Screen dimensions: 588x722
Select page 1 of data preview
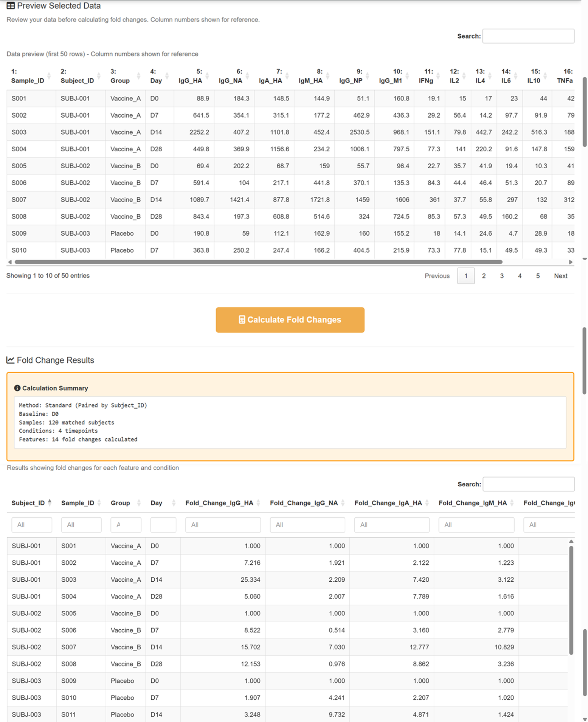[x=466, y=276]
